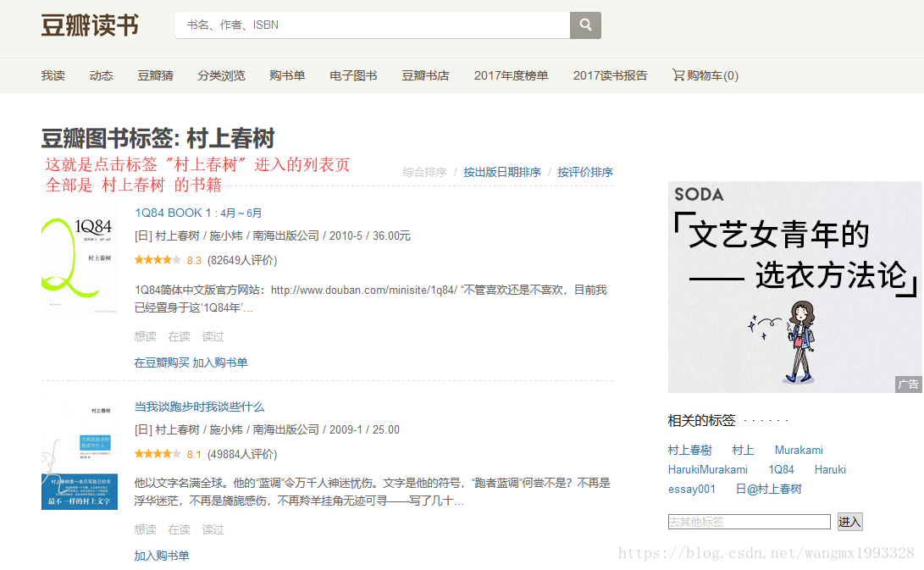This screenshot has width=924, height=570.
Task: Open related tag 村上
Action: pos(743,451)
